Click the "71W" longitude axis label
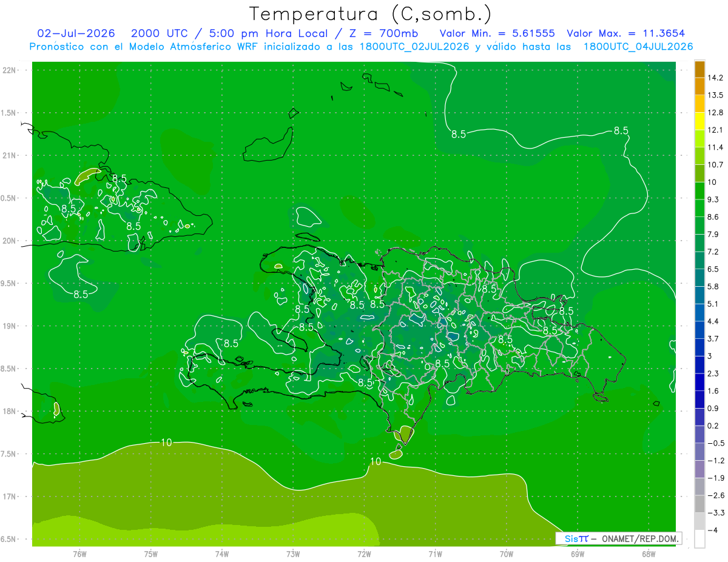Screen dimensions: 728x562 (x=435, y=554)
